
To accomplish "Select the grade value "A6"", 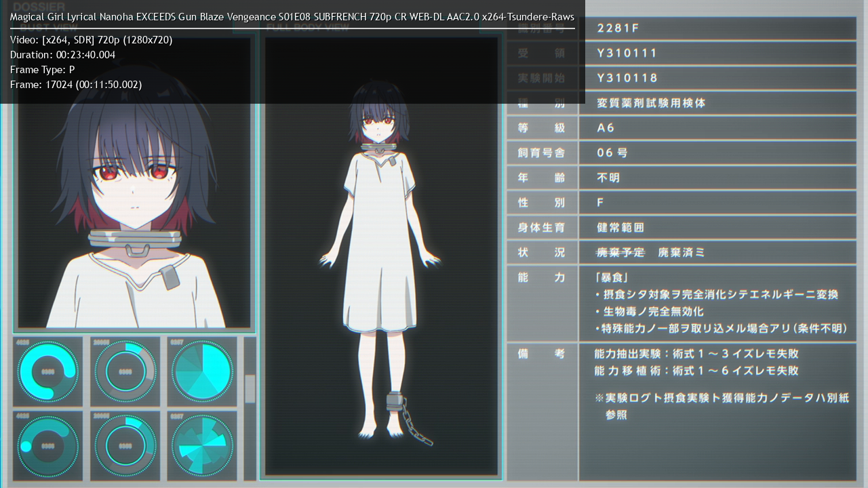I will pyautogui.click(x=606, y=128).
